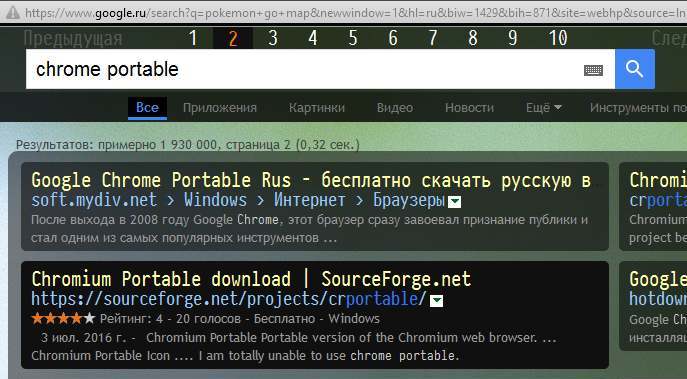Viewport: 687px width, 379px height.
Task: Switch to the Картинки tab
Action: point(317,108)
